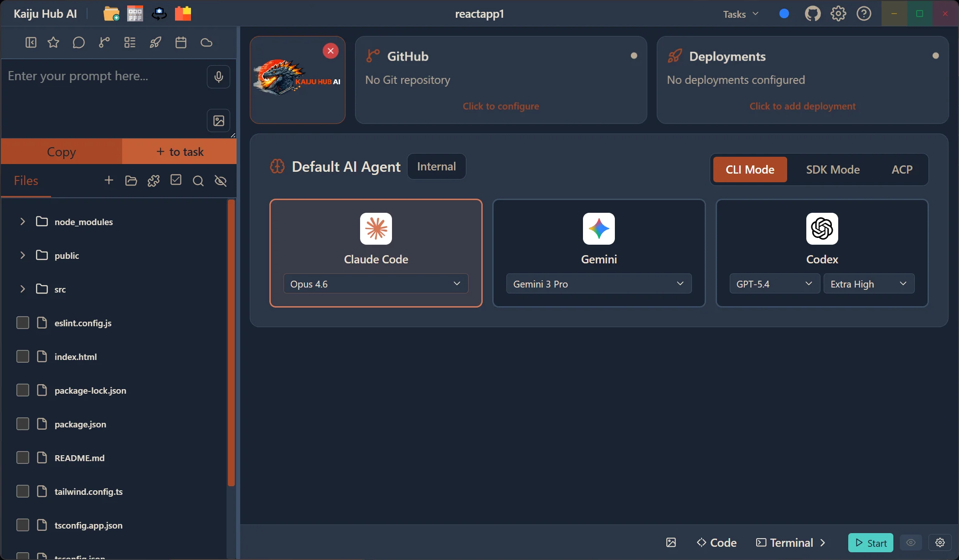Add new file with plus icon
This screenshot has height=560, width=959.
[x=108, y=180]
